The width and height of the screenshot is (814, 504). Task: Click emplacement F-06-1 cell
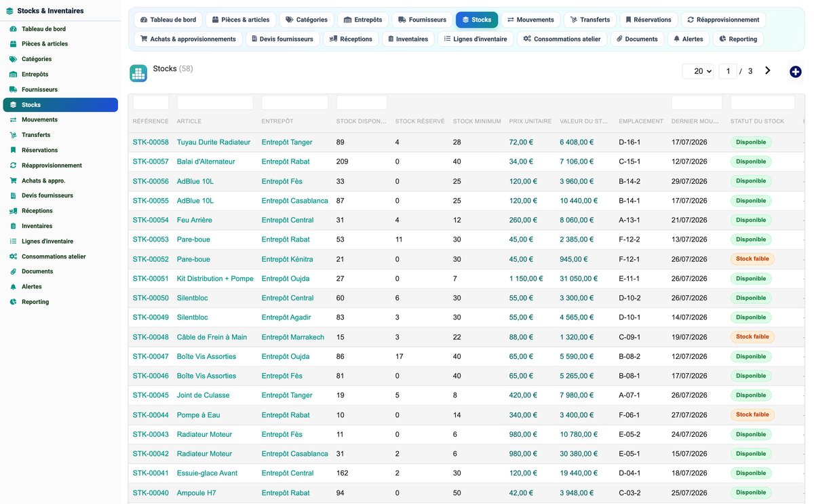point(629,415)
